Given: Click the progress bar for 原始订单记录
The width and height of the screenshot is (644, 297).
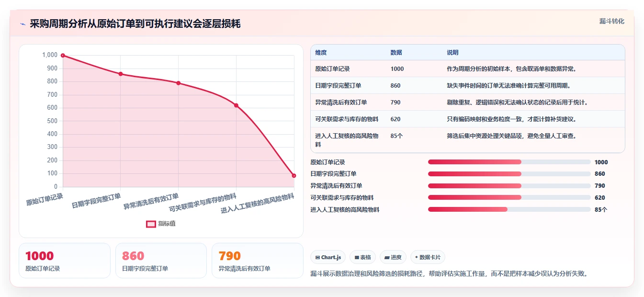Looking at the screenshot, I should (x=509, y=162).
